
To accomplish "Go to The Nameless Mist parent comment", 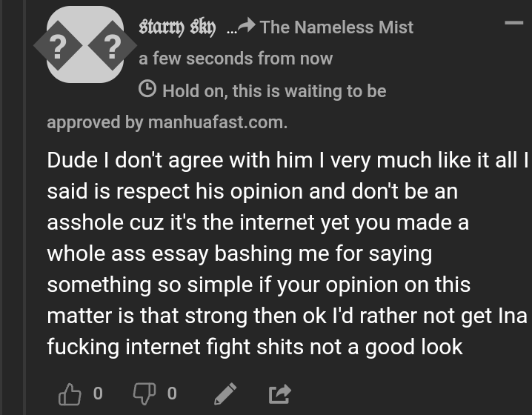I will pyautogui.click(x=336, y=27).
